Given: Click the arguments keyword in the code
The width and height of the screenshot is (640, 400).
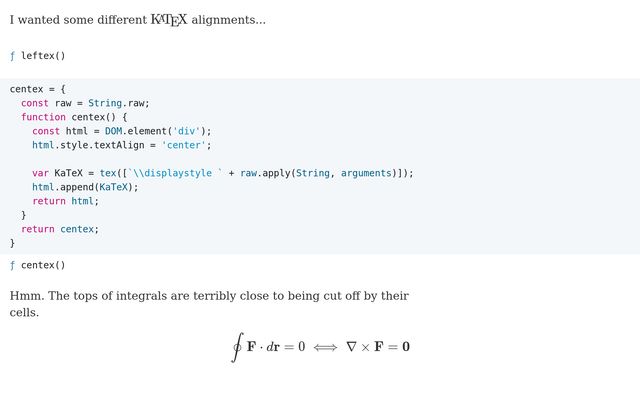Looking at the screenshot, I should 366,173.
